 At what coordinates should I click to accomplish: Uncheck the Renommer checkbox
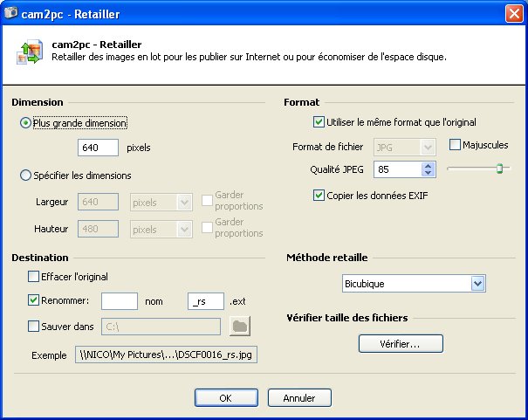(x=33, y=300)
